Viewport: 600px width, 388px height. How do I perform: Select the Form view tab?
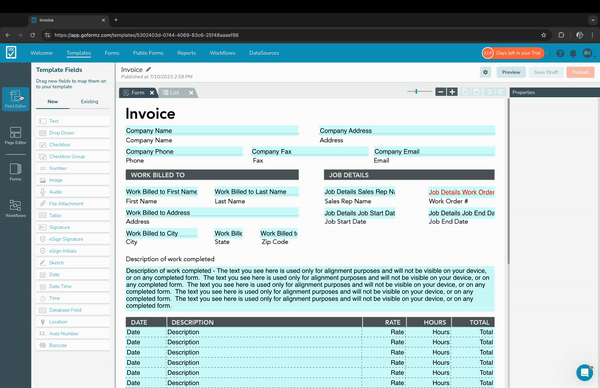(137, 93)
